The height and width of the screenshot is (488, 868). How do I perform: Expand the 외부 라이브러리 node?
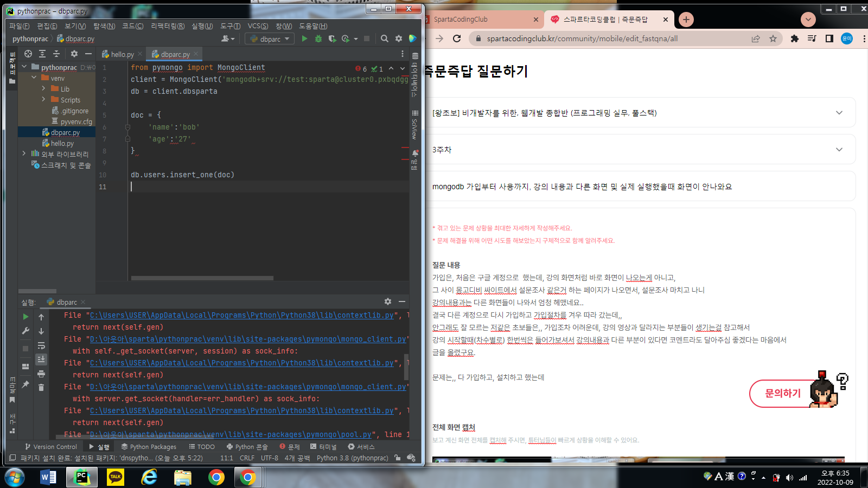pos(24,154)
